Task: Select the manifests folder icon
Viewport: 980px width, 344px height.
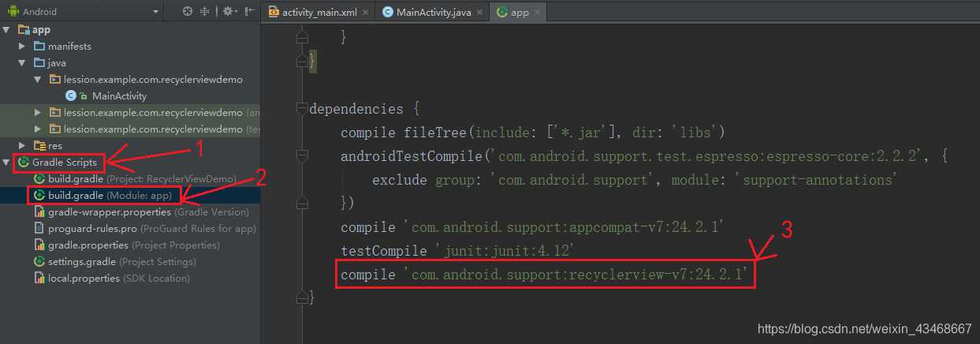Action: [x=39, y=47]
